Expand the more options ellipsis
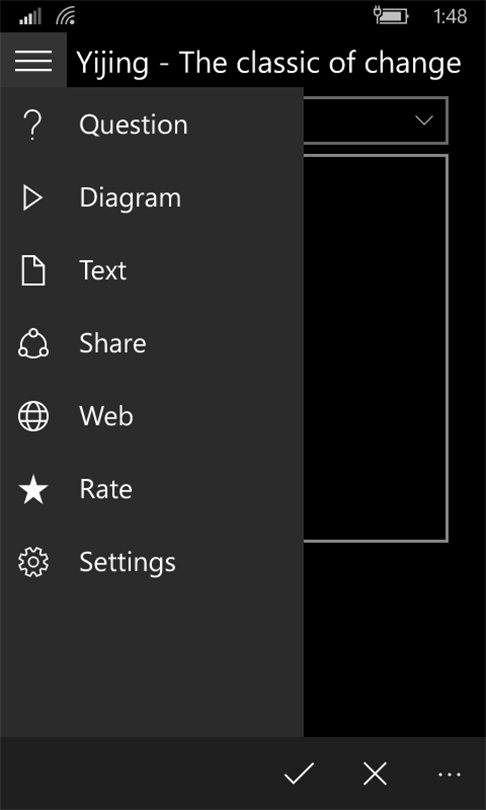Viewport: 486px width, 810px height. point(449,774)
